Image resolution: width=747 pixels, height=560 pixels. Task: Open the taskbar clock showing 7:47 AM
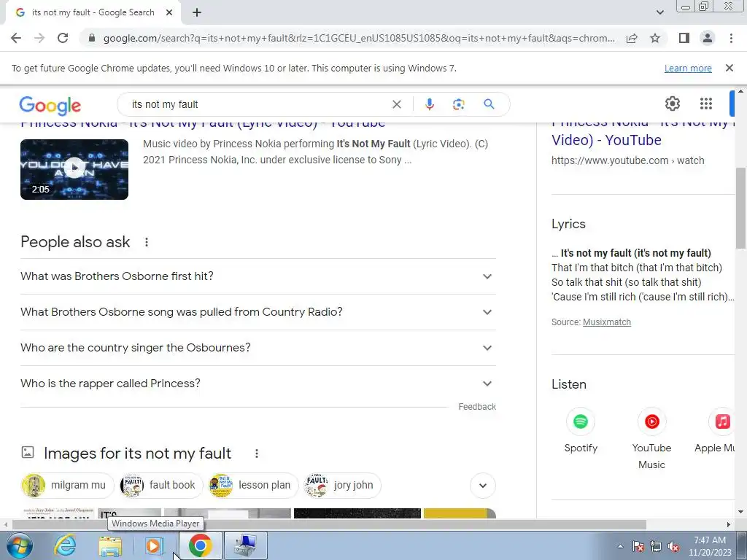point(710,546)
